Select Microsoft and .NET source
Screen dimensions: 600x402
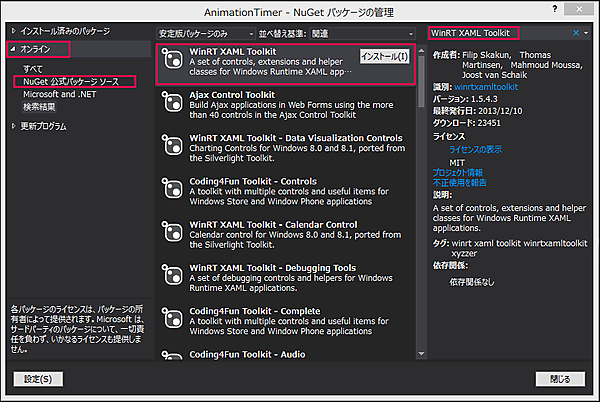pos(60,94)
